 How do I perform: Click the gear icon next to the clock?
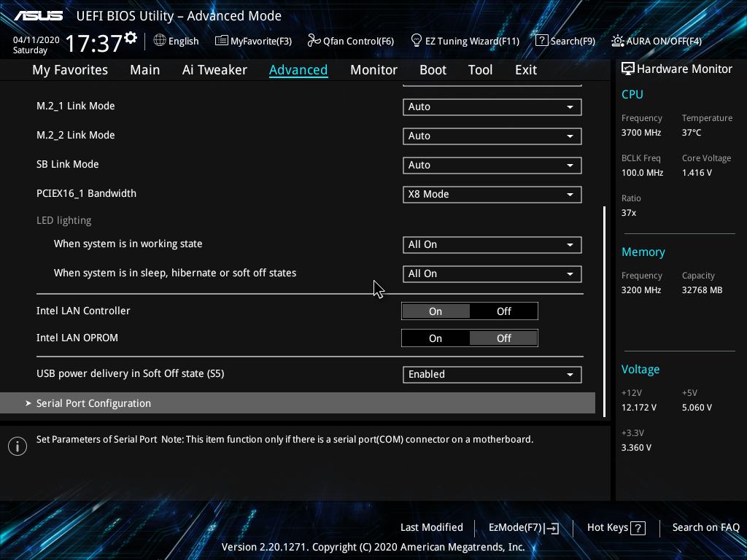131,38
